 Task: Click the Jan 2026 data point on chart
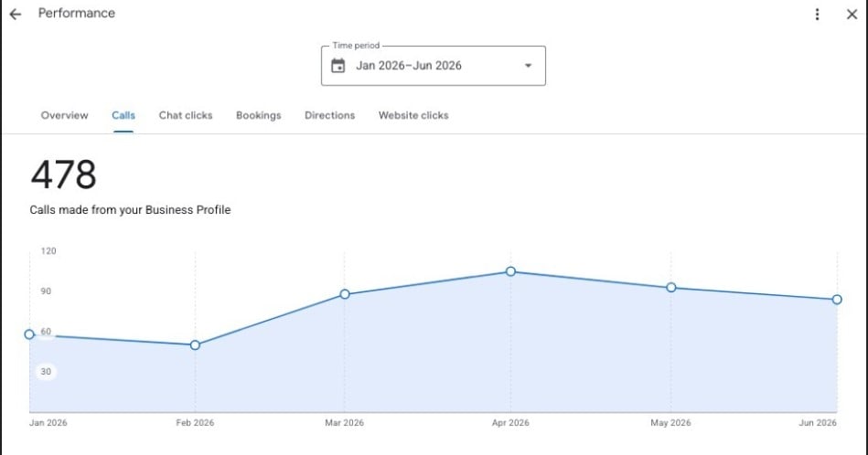pos(29,334)
